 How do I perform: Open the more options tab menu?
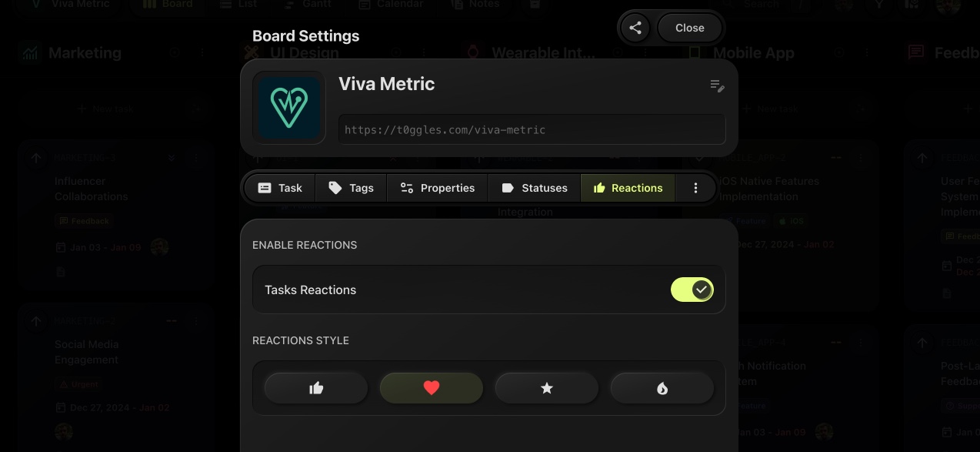(x=695, y=188)
